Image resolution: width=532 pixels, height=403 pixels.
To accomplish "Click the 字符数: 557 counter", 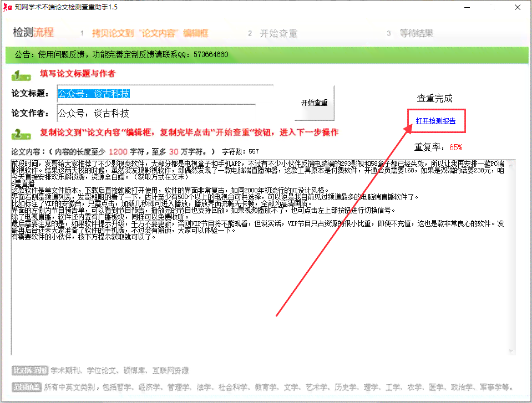I will click(x=240, y=151).
